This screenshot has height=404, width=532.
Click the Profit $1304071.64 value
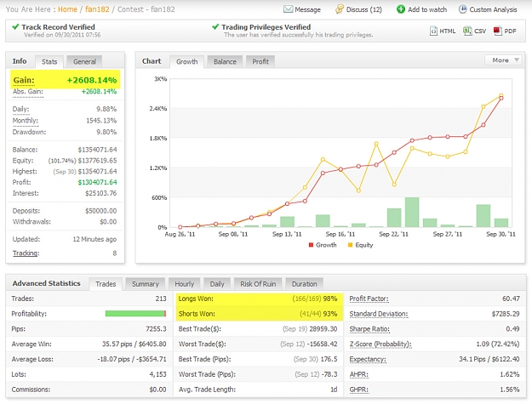coord(97,182)
